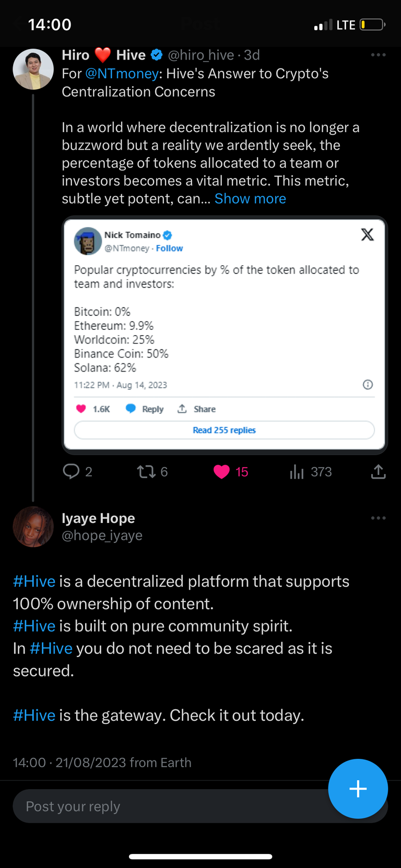
Task: Tap first #Hive hashtag in reply
Action: pos(34,581)
